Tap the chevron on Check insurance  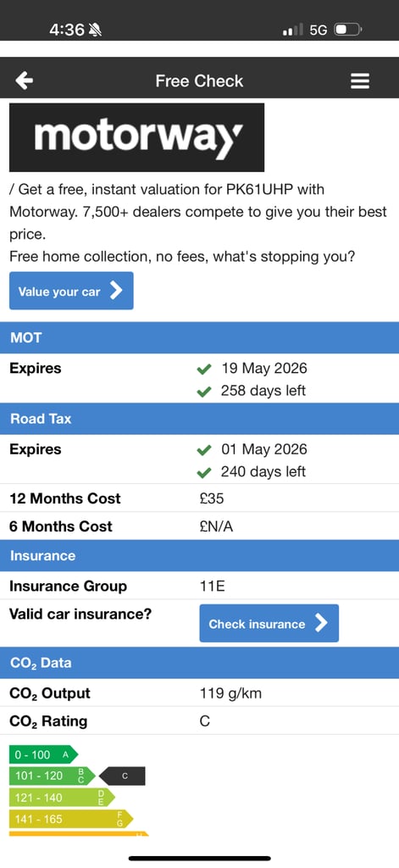pos(322,623)
